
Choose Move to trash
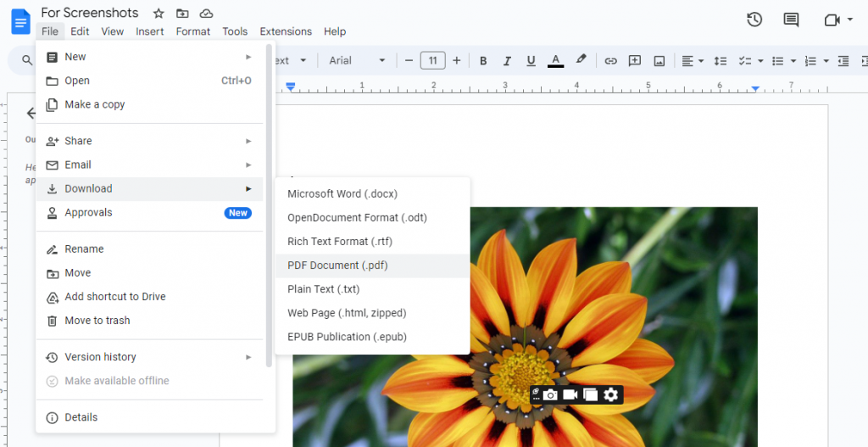coord(149,320)
